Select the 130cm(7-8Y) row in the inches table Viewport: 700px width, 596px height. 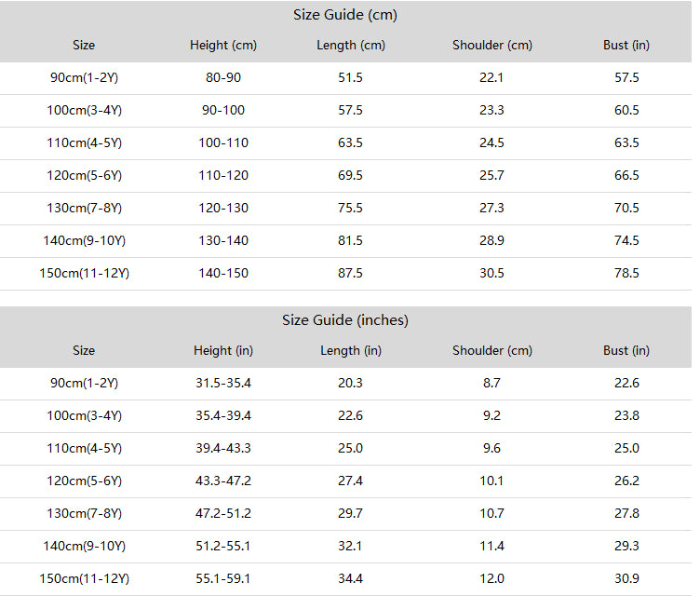[x=346, y=514]
